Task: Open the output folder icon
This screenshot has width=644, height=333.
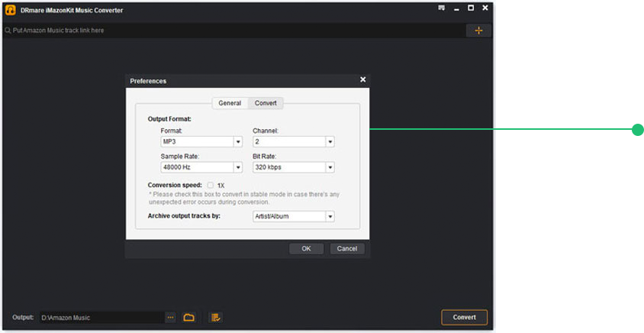Action: tap(189, 318)
